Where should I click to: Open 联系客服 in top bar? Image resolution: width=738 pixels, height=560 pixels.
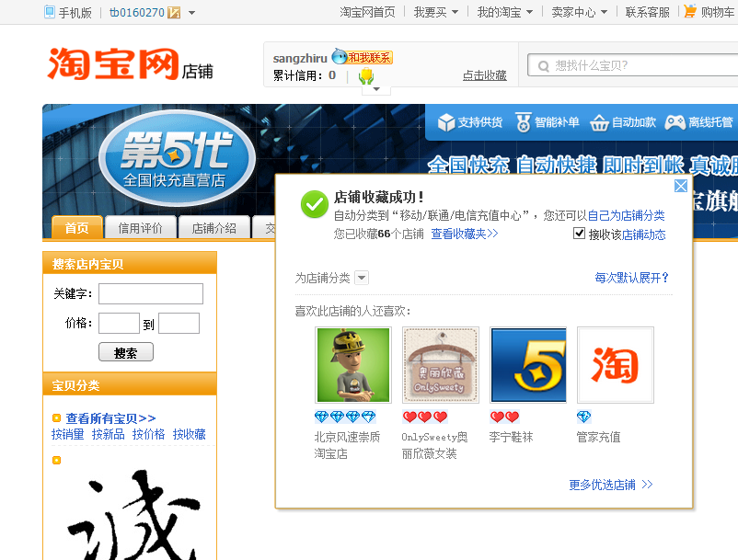point(647,12)
